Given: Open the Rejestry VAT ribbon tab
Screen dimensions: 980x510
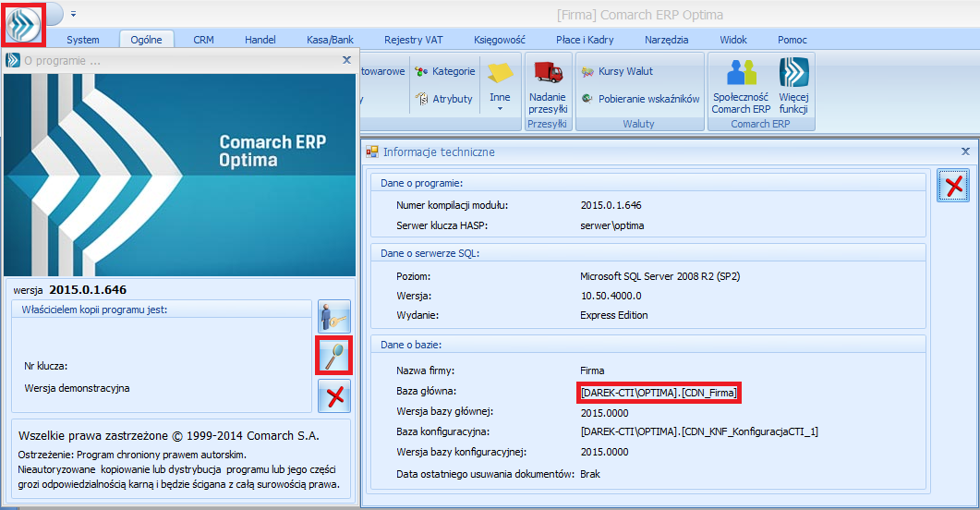Looking at the screenshot, I should [x=413, y=40].
